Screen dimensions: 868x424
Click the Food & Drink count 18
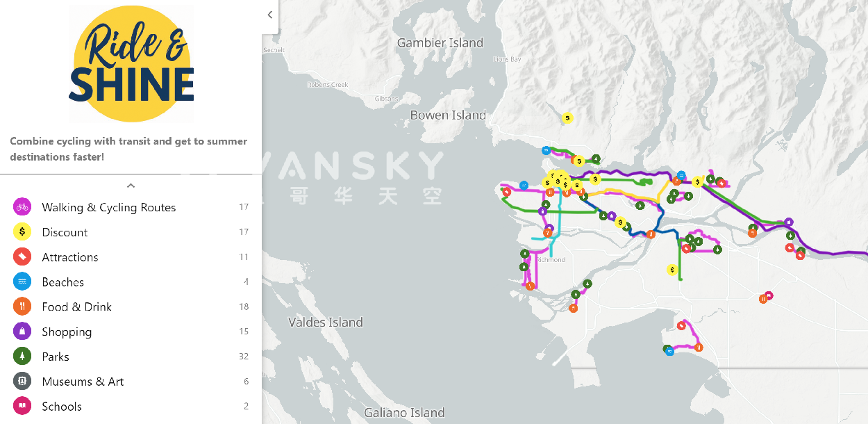244,307
